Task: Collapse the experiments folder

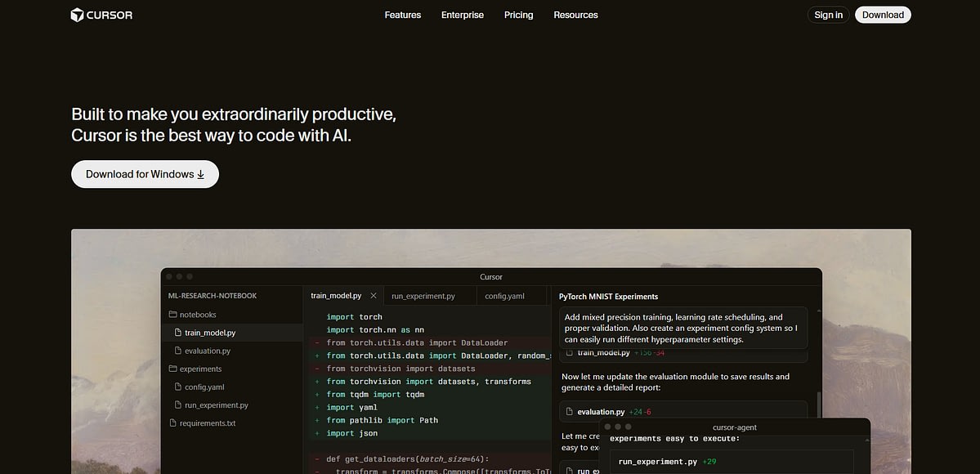Action: [x=199, y=369]
